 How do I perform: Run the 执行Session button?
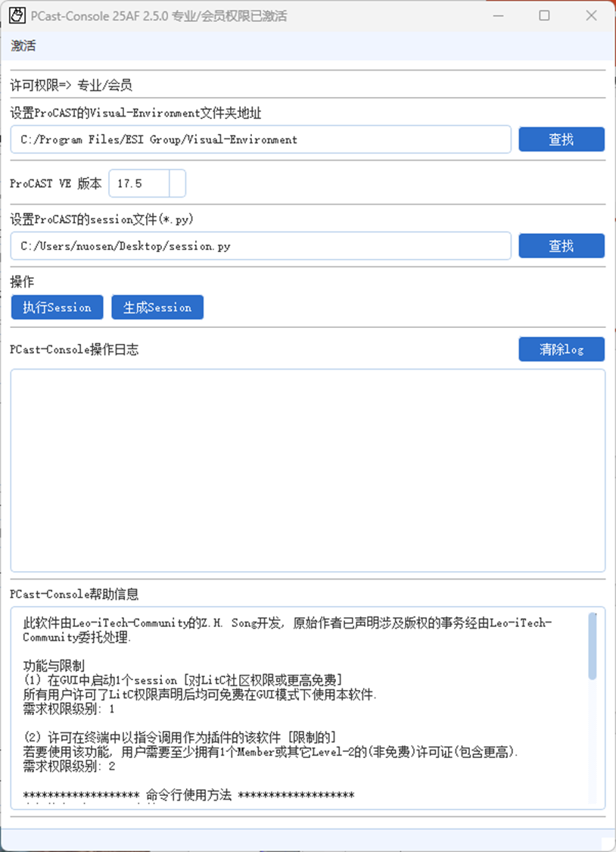point(57,307)
